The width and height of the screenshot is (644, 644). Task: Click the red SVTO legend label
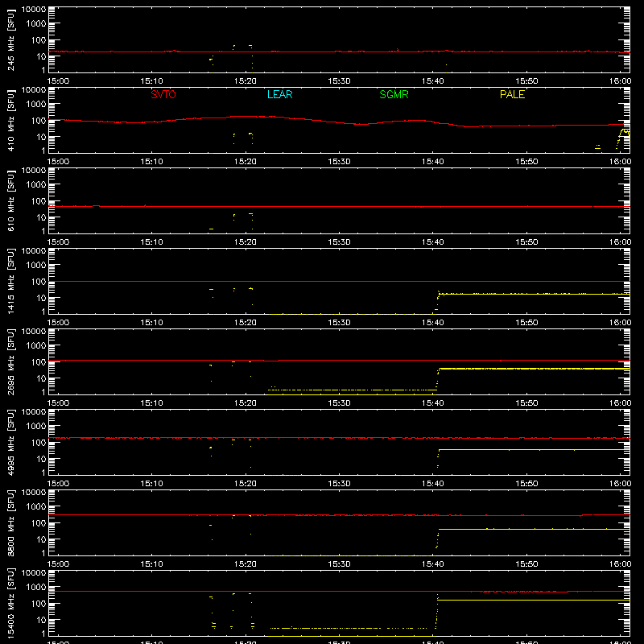click(x=163, y=94)
